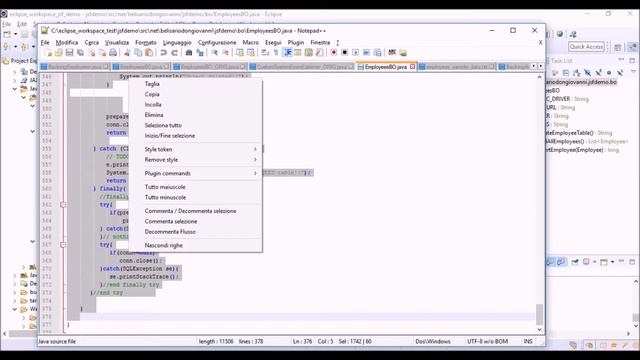
Task: Click the ABC spell-check toolbar icon
Action: tap(392, 53)
